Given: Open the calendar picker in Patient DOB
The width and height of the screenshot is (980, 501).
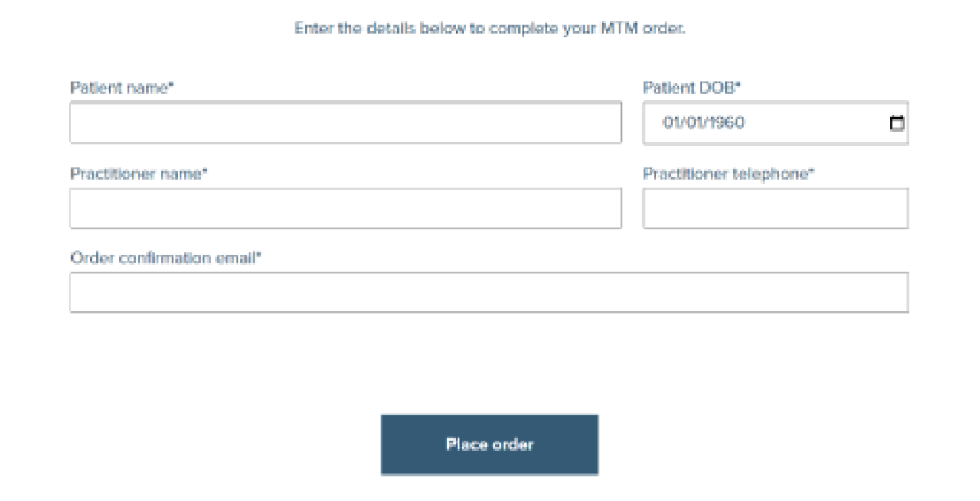Looking at the screenshot, I should pyautogui.click(x=897, y=123).
